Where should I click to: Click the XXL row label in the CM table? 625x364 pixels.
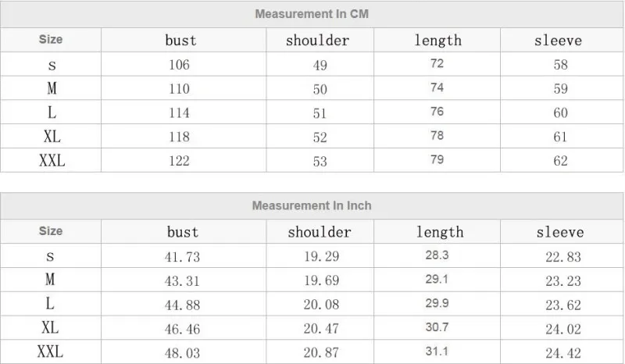[52, 161]
